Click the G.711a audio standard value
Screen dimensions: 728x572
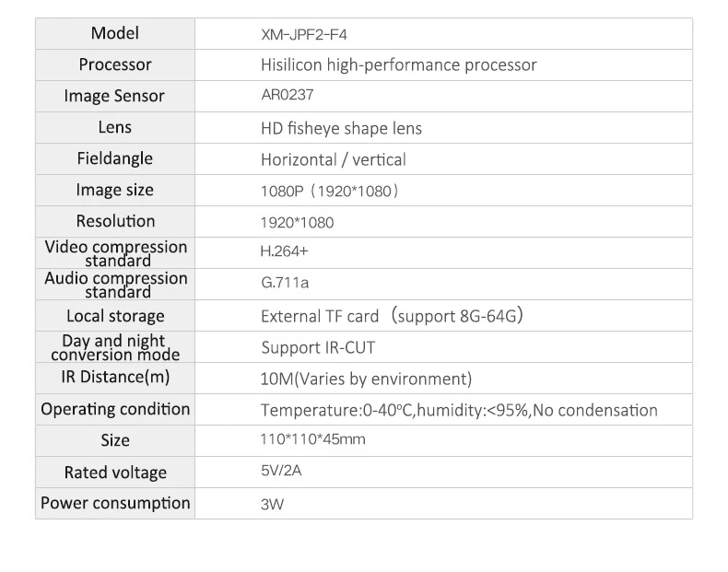point(285,283)
